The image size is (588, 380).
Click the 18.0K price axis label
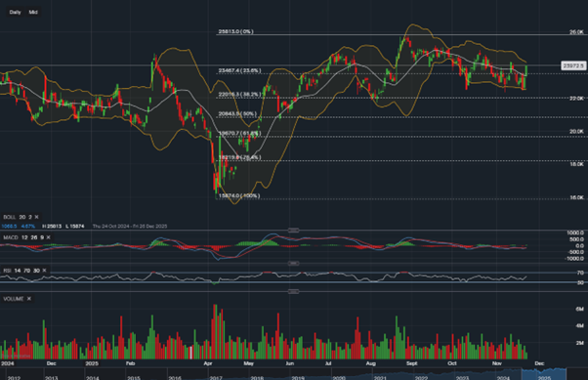[576, 164]
